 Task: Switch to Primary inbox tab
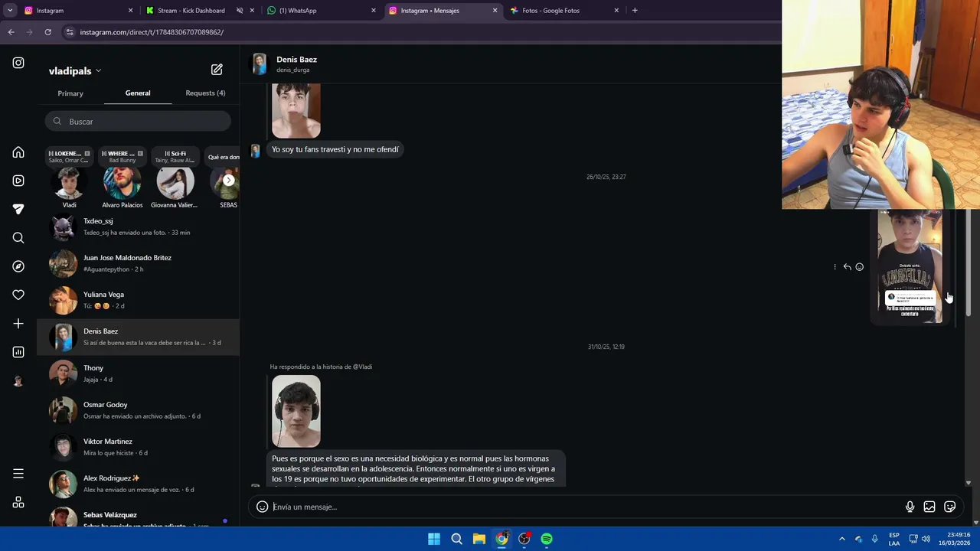coord(70,93)
